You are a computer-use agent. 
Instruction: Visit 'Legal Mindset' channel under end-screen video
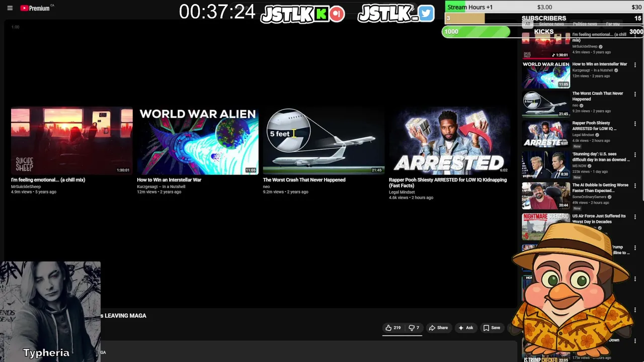coord(401,192)
